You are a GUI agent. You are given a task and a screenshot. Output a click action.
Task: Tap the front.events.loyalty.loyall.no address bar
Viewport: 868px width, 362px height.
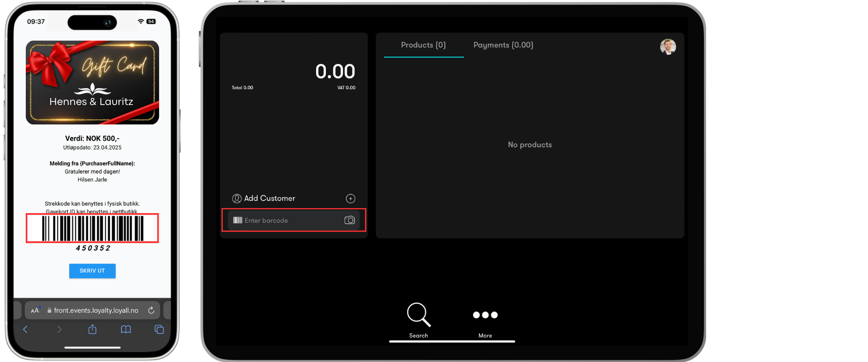click(92, 310)
